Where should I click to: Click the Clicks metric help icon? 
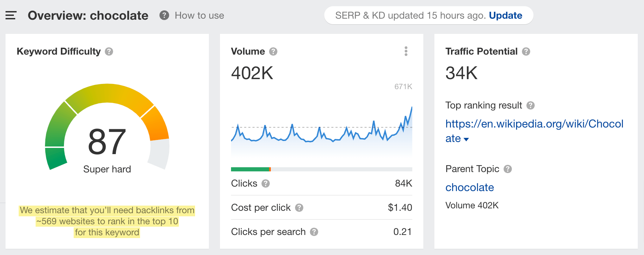[x=266, y=183]
